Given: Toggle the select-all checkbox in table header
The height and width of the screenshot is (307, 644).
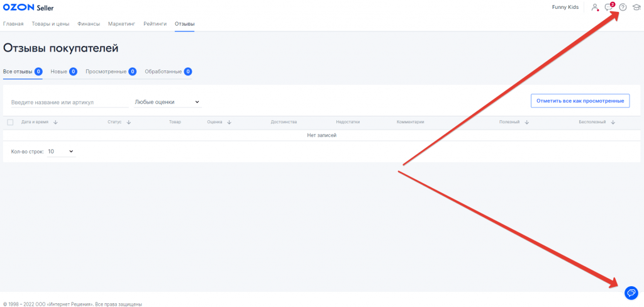Looking at the screenshot, I should [10, 122].
